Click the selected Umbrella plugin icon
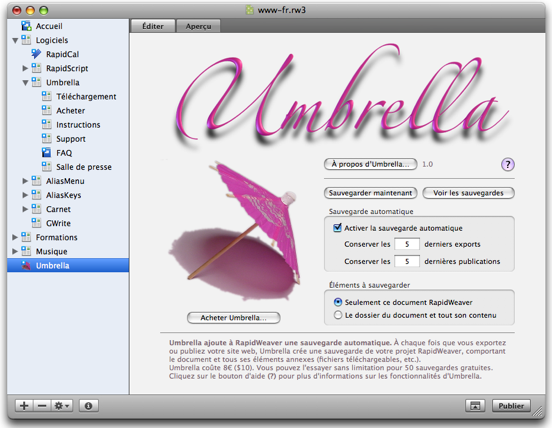The image size is (552, 428). pyautogui.click(x=26, y=265)
